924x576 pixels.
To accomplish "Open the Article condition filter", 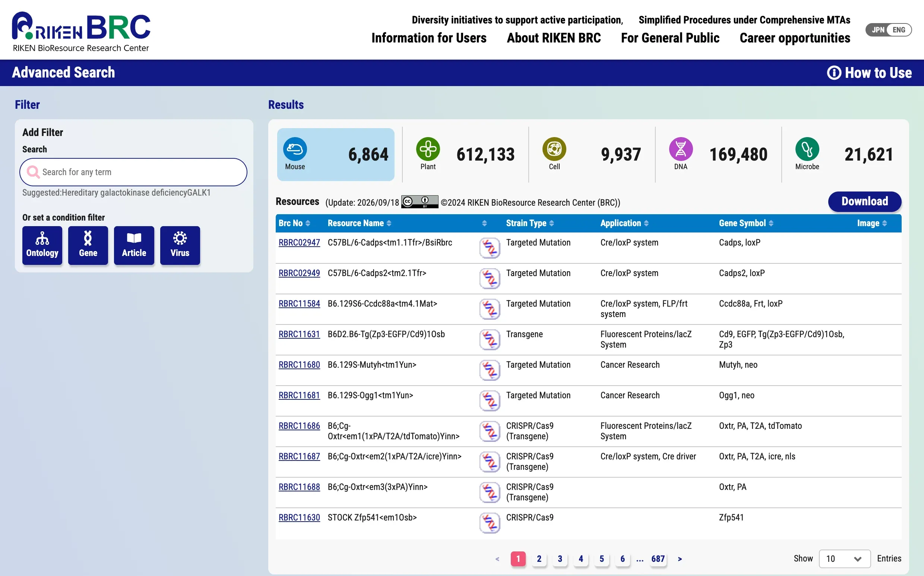I will pyautogui.click(x=134, y=245).
